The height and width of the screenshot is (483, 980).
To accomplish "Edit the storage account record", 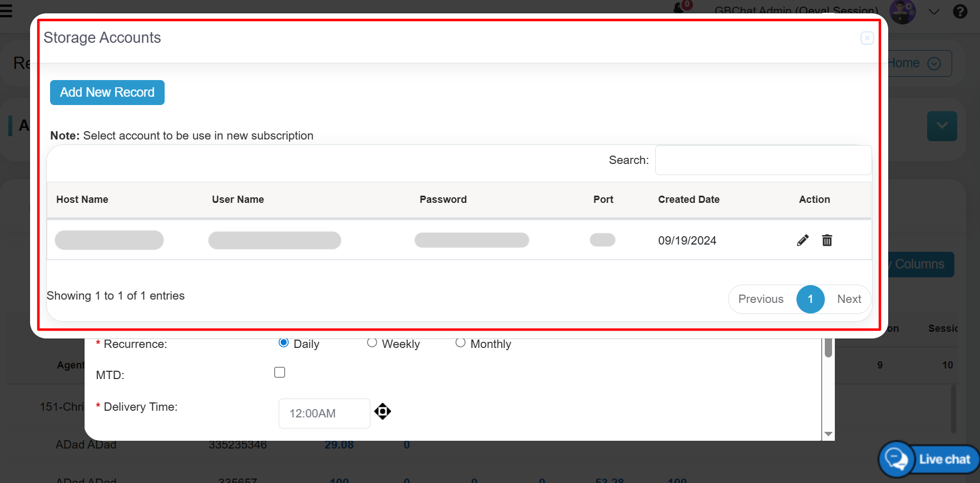I will tap(803, 240).
